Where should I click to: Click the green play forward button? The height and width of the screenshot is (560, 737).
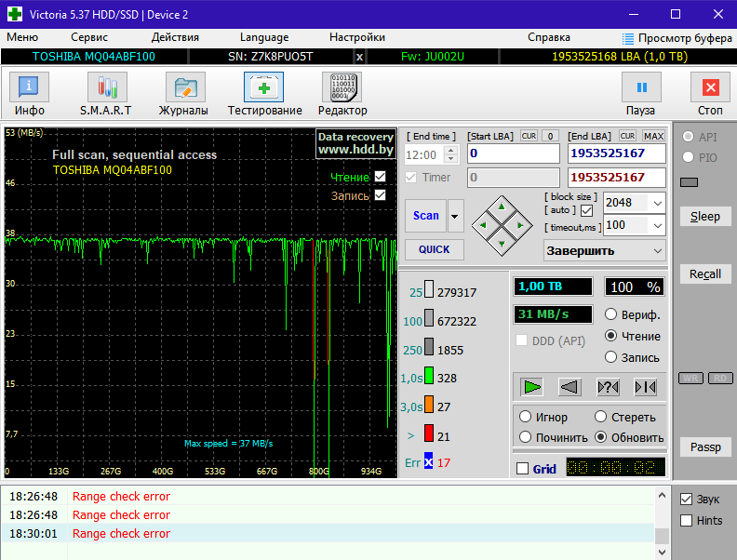tap(531, 386)
